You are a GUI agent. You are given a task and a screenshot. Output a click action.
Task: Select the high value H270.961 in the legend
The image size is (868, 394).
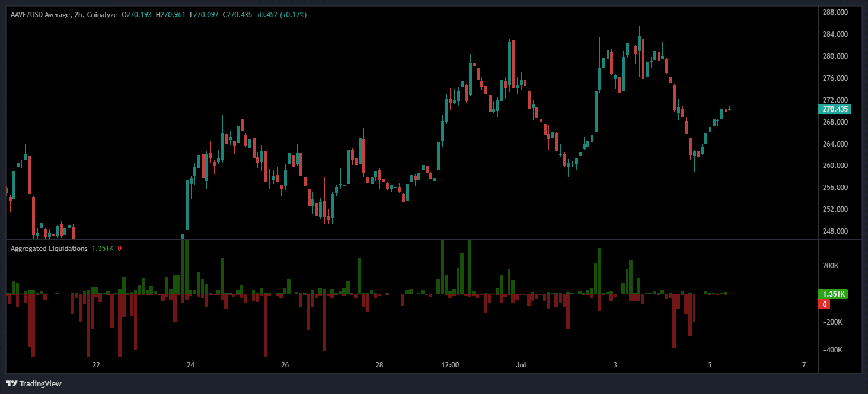(171, 15)
